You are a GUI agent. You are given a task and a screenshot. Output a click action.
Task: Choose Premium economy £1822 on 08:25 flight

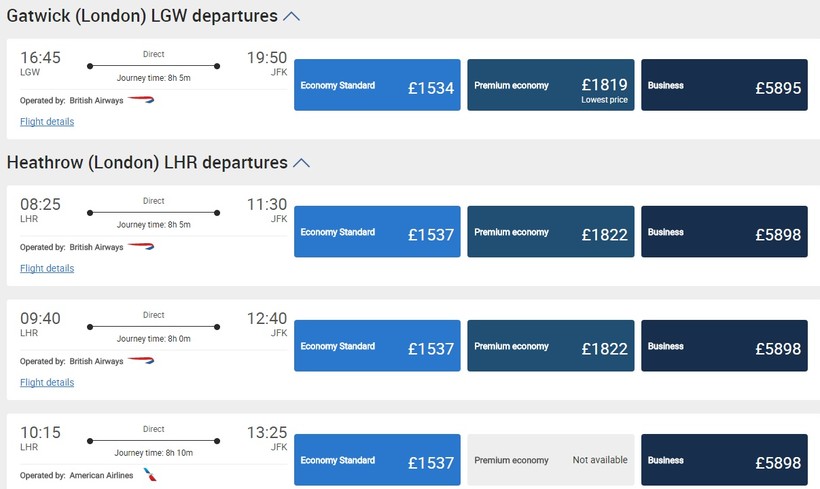click(550, 232)
